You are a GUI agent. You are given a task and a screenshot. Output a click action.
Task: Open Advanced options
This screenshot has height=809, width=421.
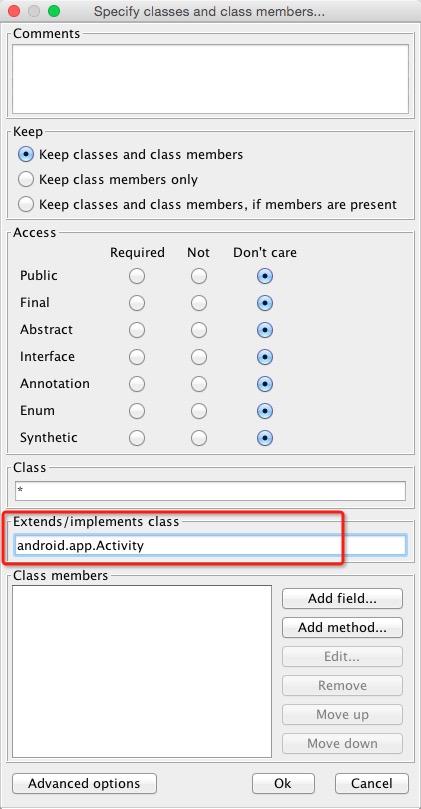[84, 783]
